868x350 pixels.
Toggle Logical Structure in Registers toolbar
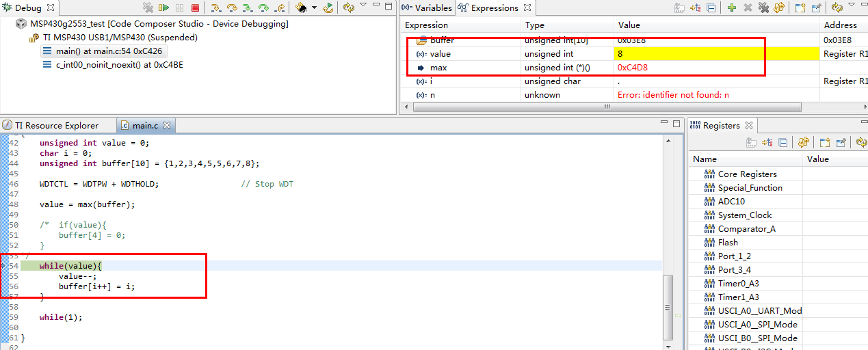(767, 142)
